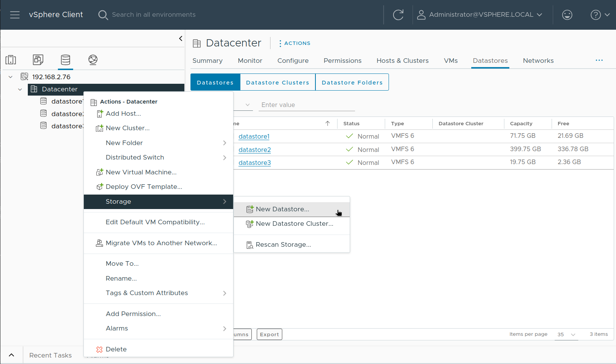616x364 pixels.
Task: Switch to Storage inventory view icon
Action: coord(66,60)
